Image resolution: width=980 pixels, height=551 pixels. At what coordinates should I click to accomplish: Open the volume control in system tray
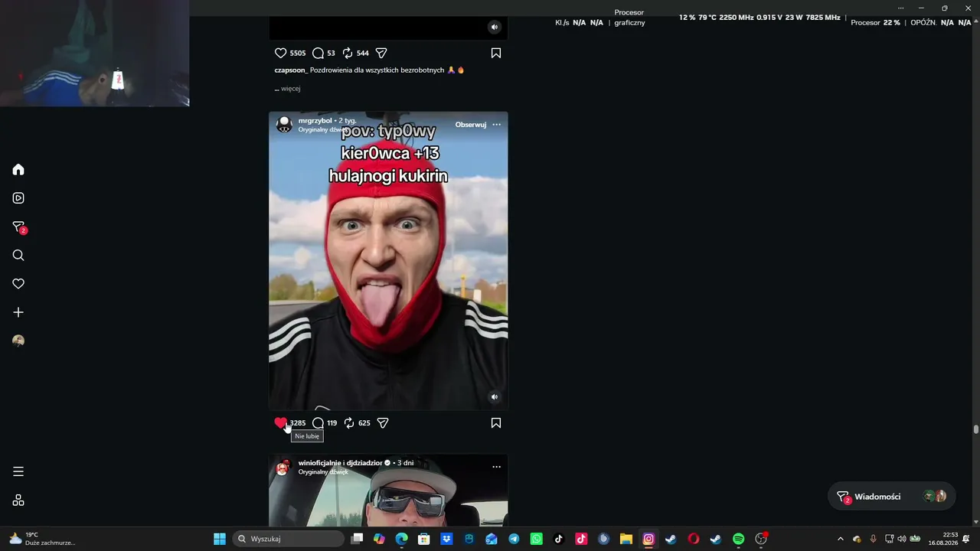point(901,539)
